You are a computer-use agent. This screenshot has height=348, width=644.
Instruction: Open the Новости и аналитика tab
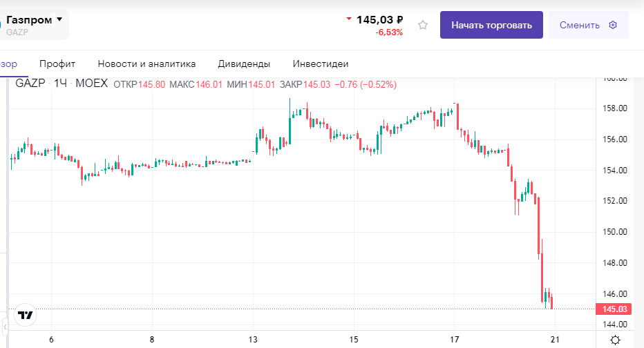coord(146,64)
